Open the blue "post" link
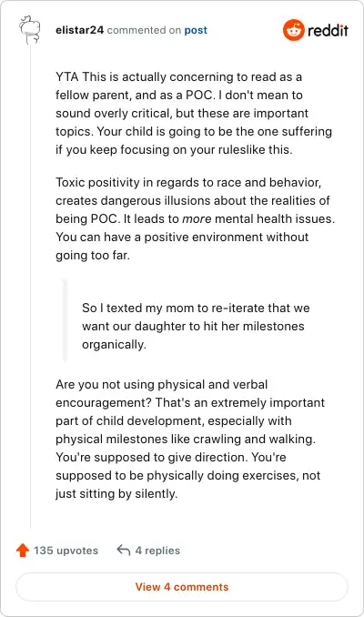 click(x=196, y=30)
